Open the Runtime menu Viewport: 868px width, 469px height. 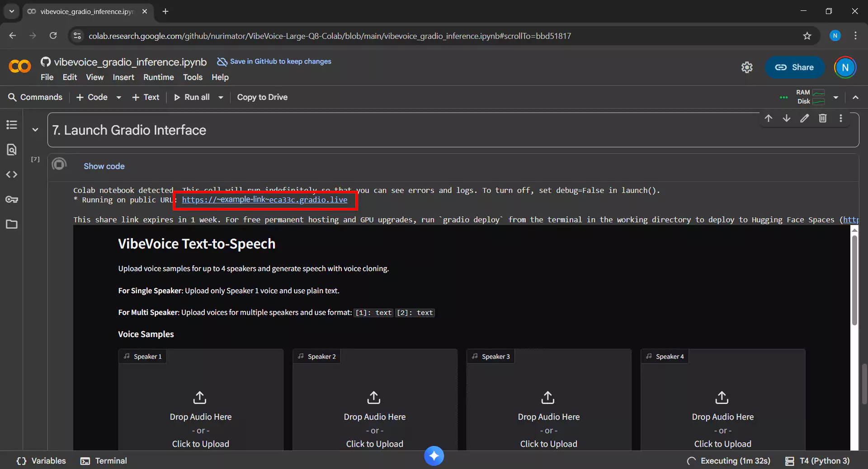pyautogui.click(x=158, y=77)
